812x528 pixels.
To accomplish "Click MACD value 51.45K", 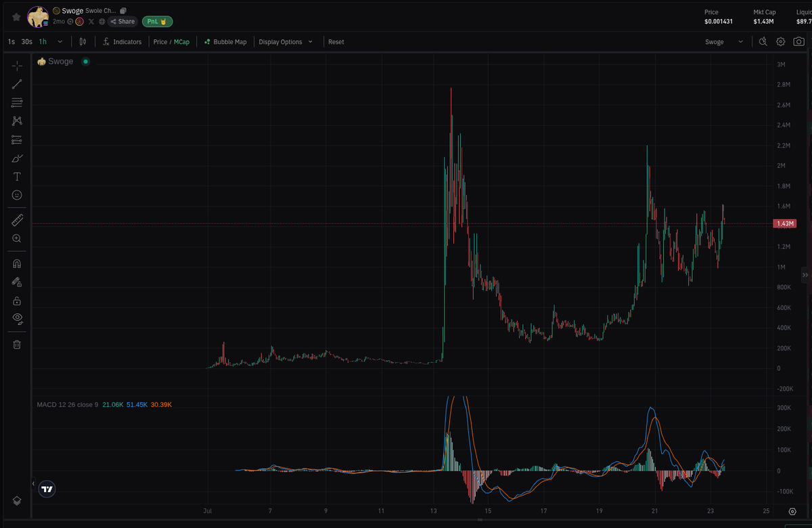I will (x=137, y=405).
